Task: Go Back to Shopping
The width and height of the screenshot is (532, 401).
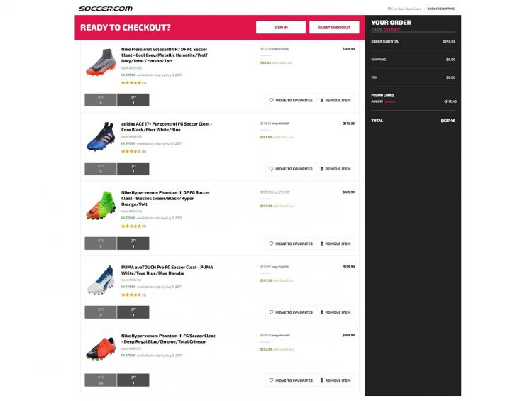Action: tap(440, 9)
